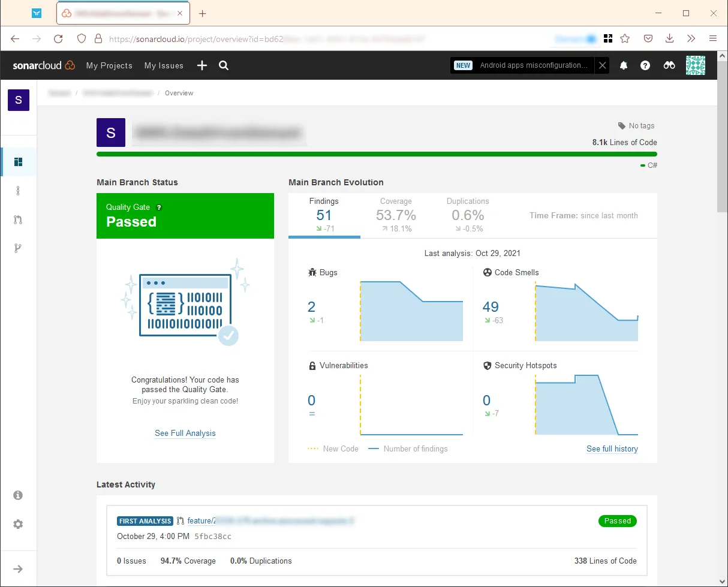Open the Pull Requests icon in sidebar
Screen dimensions: 728x587
(x=18, y=219)
